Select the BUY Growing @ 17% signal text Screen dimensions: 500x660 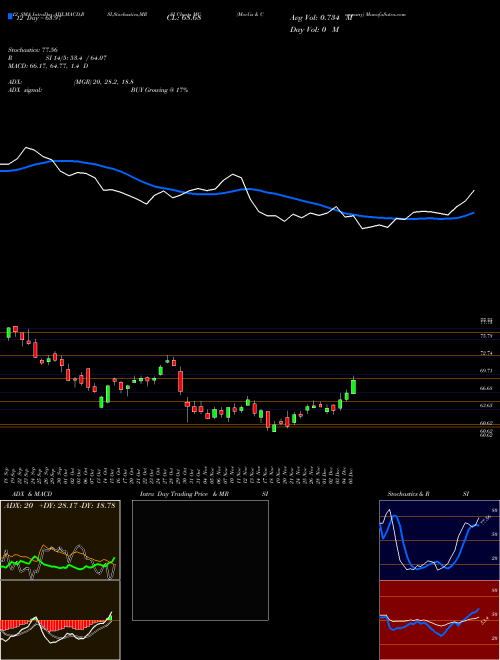point(160,90)
